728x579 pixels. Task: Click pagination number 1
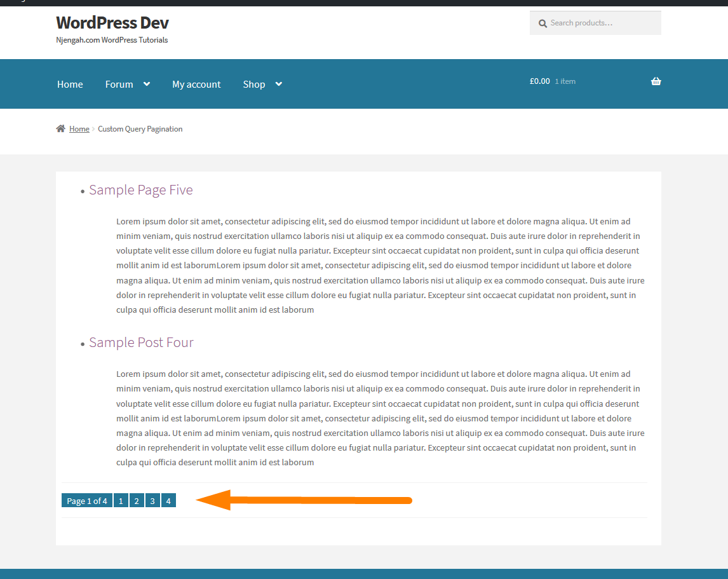[121, 500]
